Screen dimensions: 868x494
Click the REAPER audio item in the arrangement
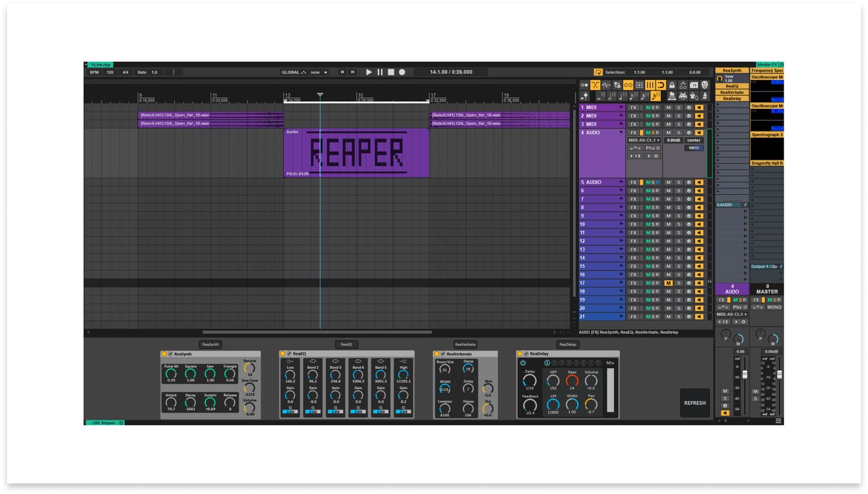pos(356,153)
